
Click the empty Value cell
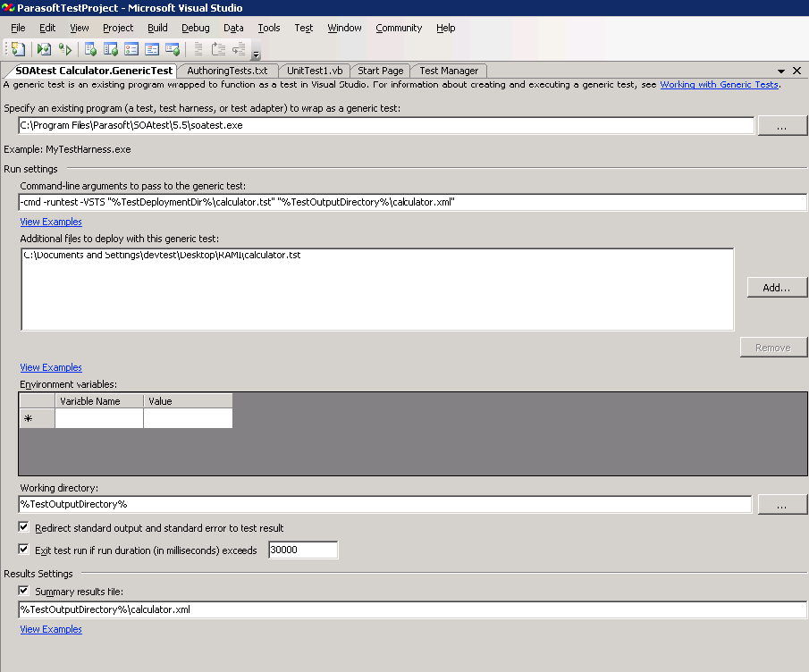[188, 418]
